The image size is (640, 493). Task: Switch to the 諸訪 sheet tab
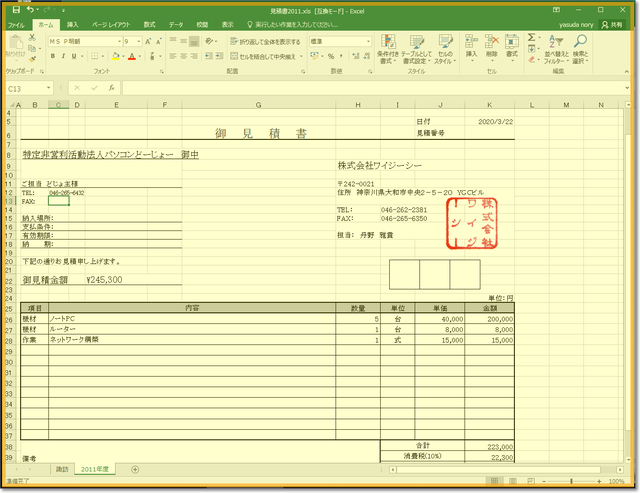coord(63,469)
